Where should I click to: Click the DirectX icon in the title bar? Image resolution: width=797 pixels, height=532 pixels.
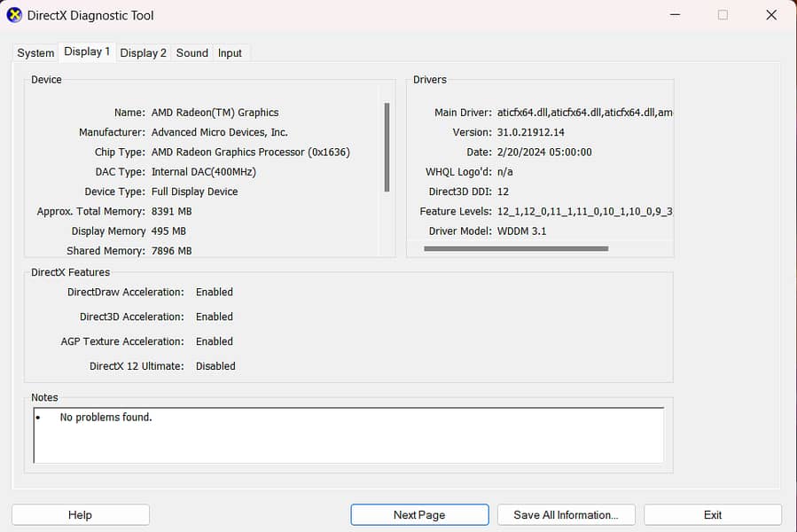[x=14, y=15]
